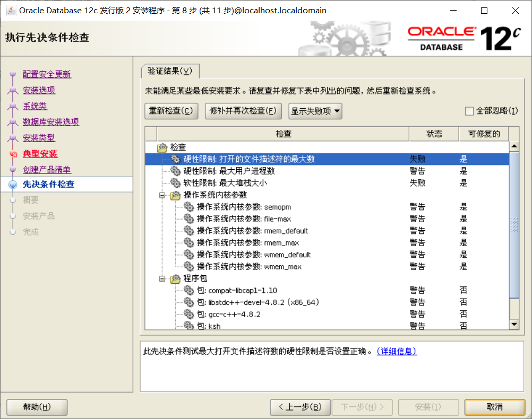
Task: Go to 系统类 step
Action: (35, 106)
